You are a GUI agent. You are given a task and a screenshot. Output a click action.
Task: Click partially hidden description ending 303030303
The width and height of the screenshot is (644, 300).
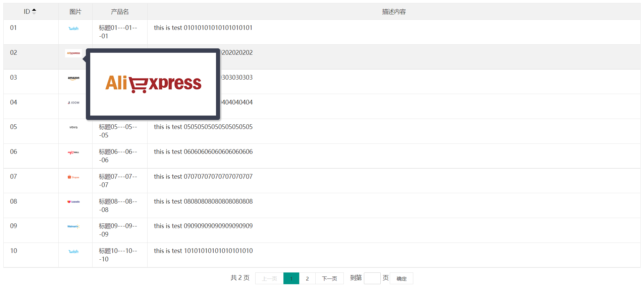[237, 78]
